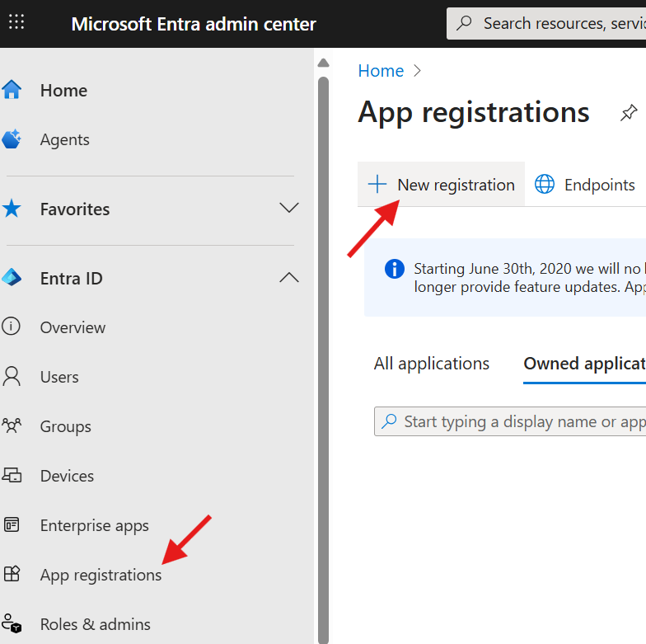Switch to the All applications tab
This screenshot has width=646, height=644.
click(x=431, y=364)
